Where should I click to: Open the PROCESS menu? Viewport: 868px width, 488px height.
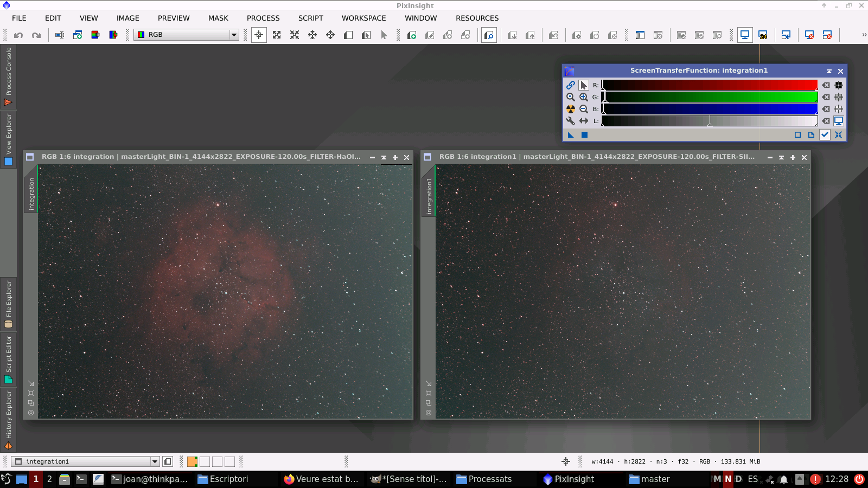[263, 18]
